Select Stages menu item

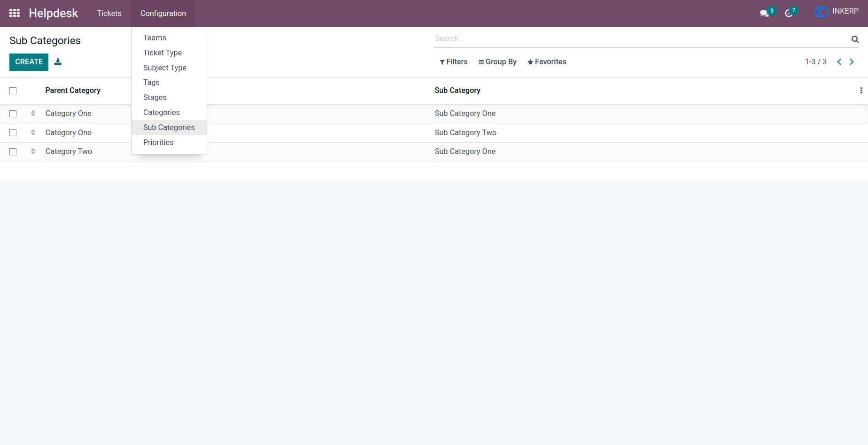point(169,97)
